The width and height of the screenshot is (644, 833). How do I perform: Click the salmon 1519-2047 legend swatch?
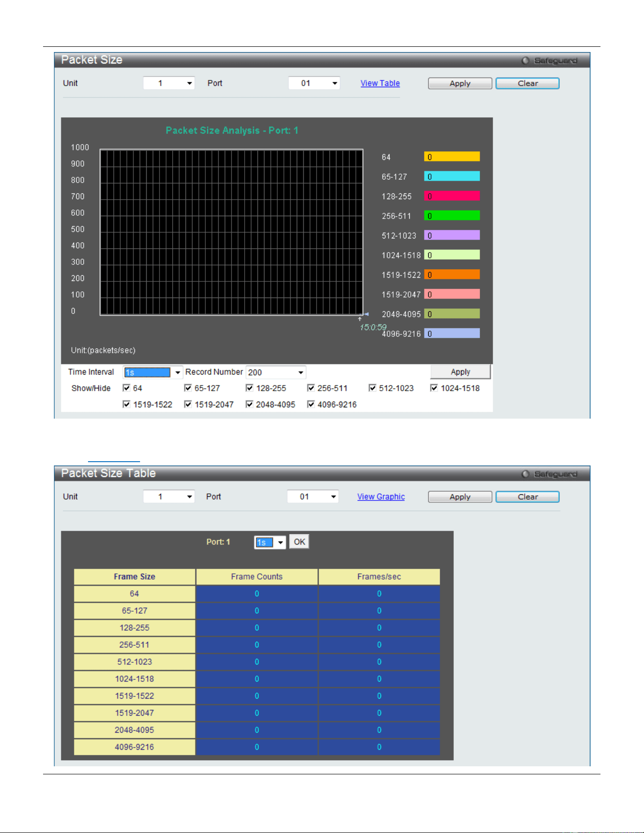point(452,294)
